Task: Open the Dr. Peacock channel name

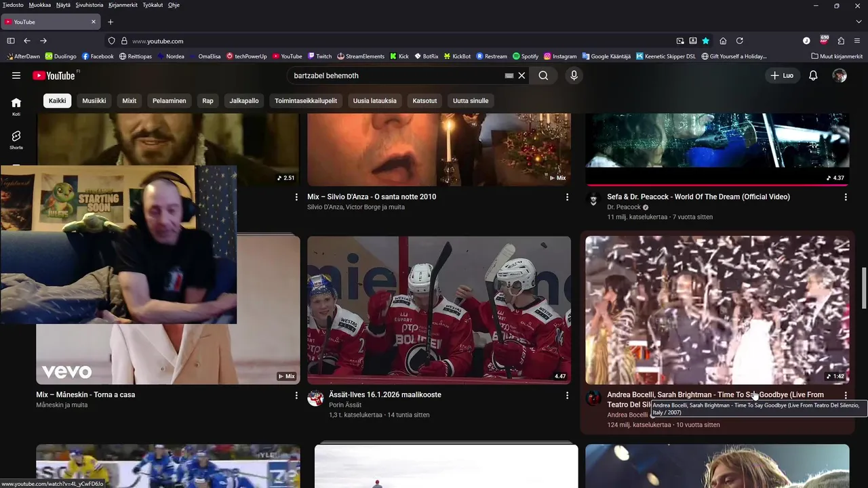Action: click(624, 207)
